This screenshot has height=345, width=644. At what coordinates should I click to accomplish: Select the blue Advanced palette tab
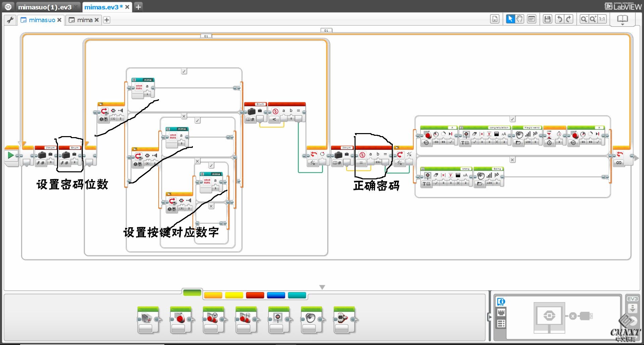point(276,295)
